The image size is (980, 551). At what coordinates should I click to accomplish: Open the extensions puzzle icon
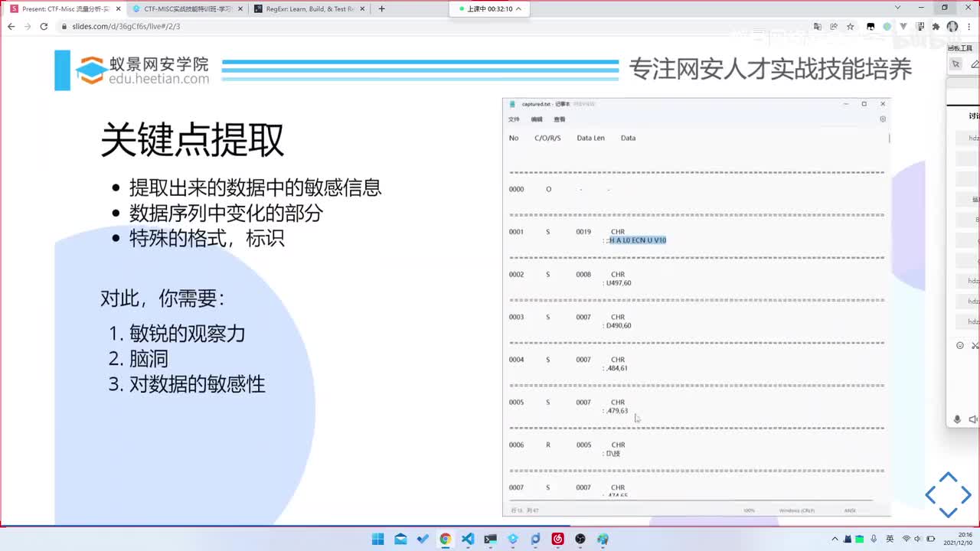point(936,26)
